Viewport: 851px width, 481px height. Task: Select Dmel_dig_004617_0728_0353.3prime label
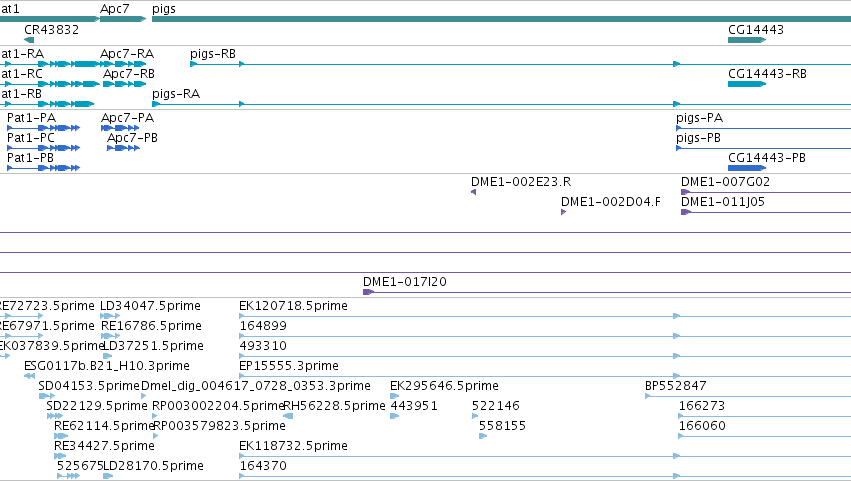pos(256,386)
